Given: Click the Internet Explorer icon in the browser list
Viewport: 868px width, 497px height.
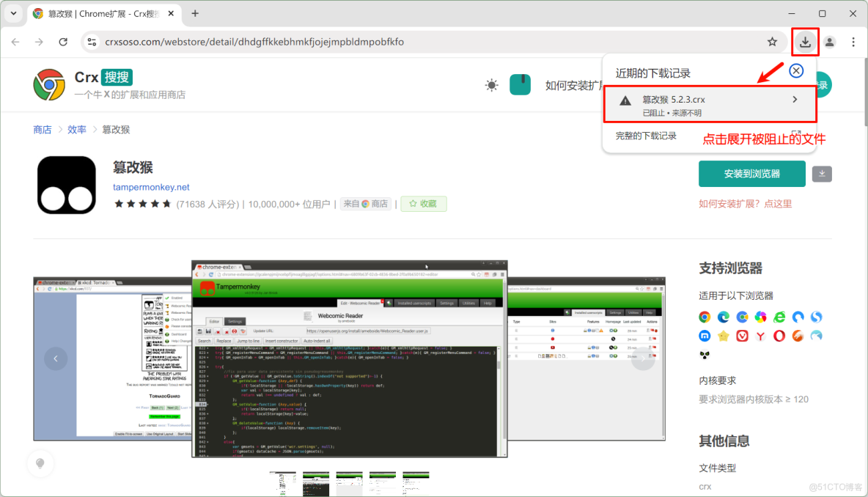Looking at the screenshot, I should [779, 317].
